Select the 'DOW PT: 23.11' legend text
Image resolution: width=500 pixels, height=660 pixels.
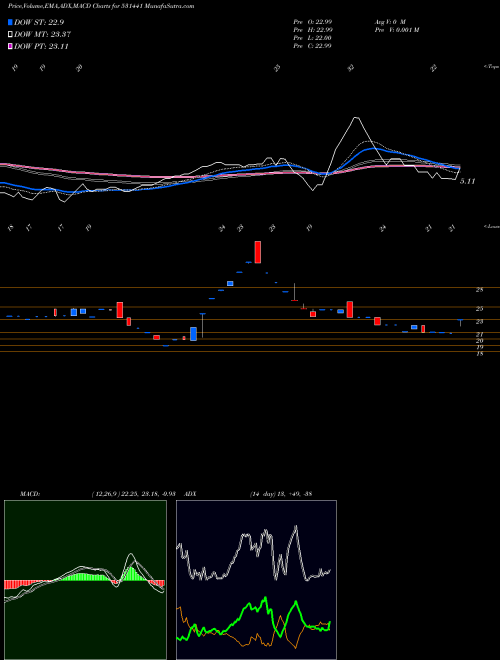point(41,46)
